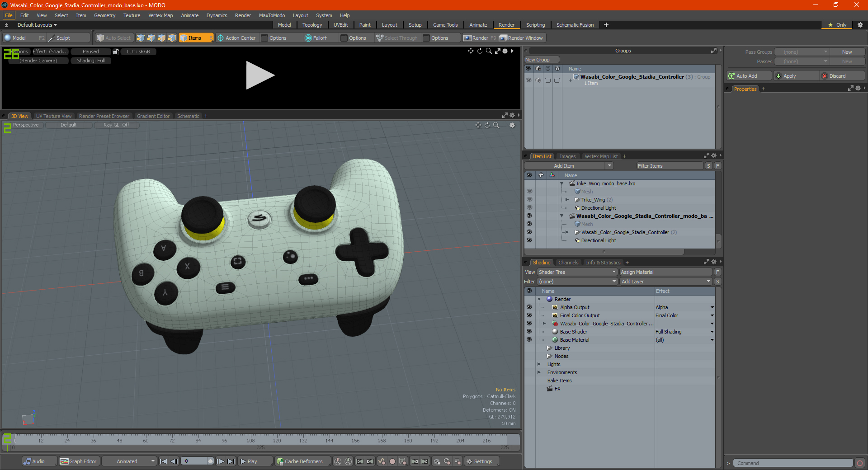Screen dimensions: 868x470
Task: Open the Geometry menu
Action: point(104,15)
